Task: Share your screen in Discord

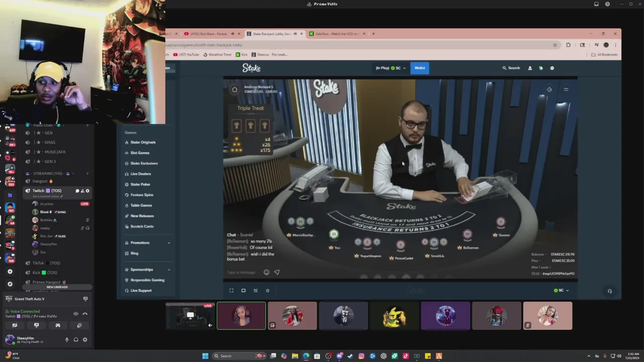Action: [x=36, y=325]
